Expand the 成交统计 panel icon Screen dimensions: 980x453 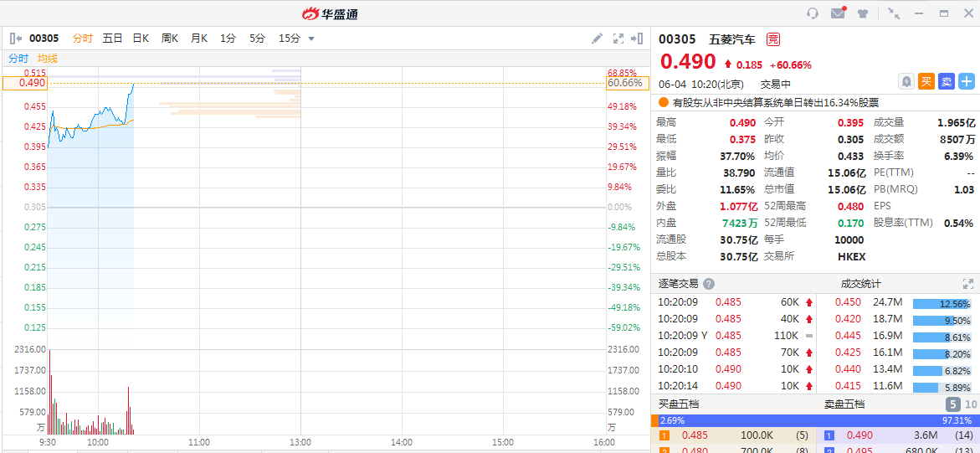click(968, 283)
